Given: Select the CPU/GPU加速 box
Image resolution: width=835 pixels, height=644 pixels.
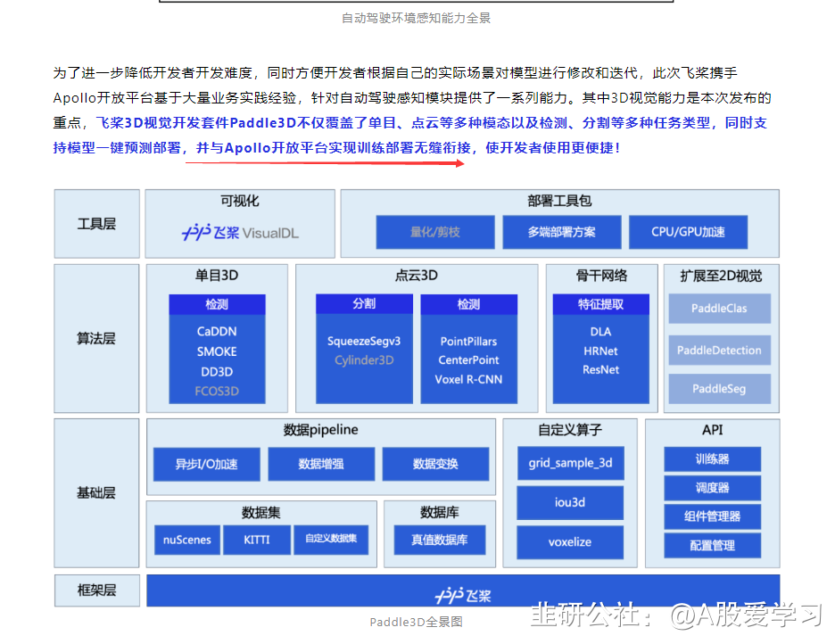Looking at the screenshot, I should pyautogui.click(x=688, y=232).
